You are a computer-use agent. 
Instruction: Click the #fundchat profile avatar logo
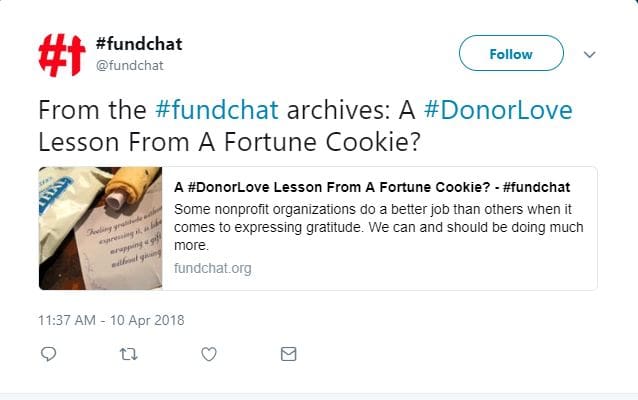click(x=60, y=54)
